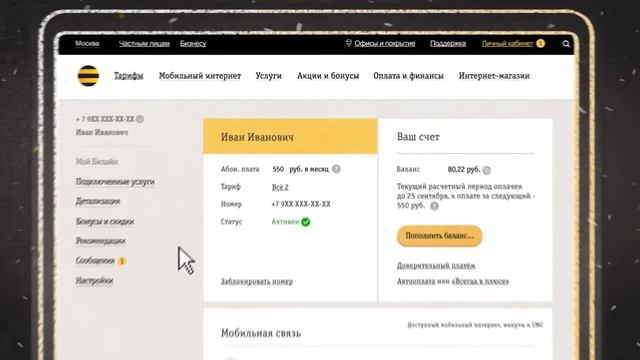Image resolution: width=640 pixels, height=360 pixels.
Task: Open Детализация in sidebar
Action: click(98, 201)
